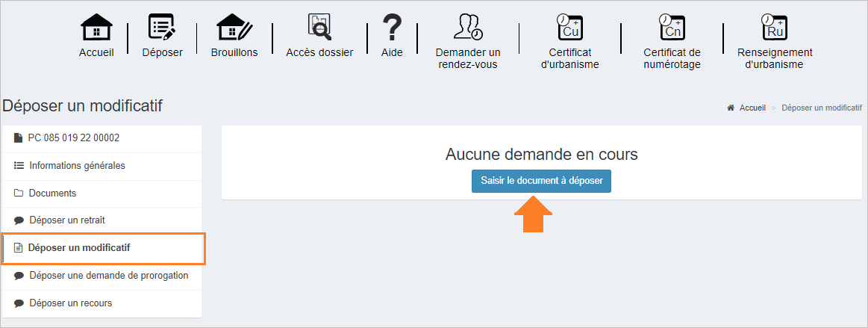Open the Accueil house icon
868x328 pixels.
[x=96, y=27]
